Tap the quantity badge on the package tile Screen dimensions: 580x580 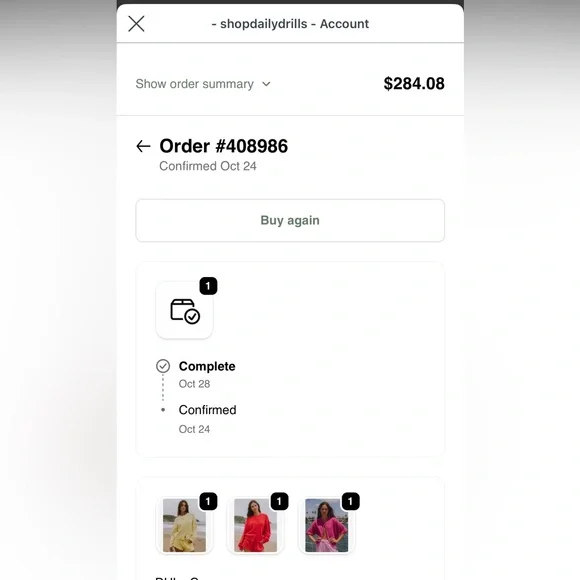[208, 286]
